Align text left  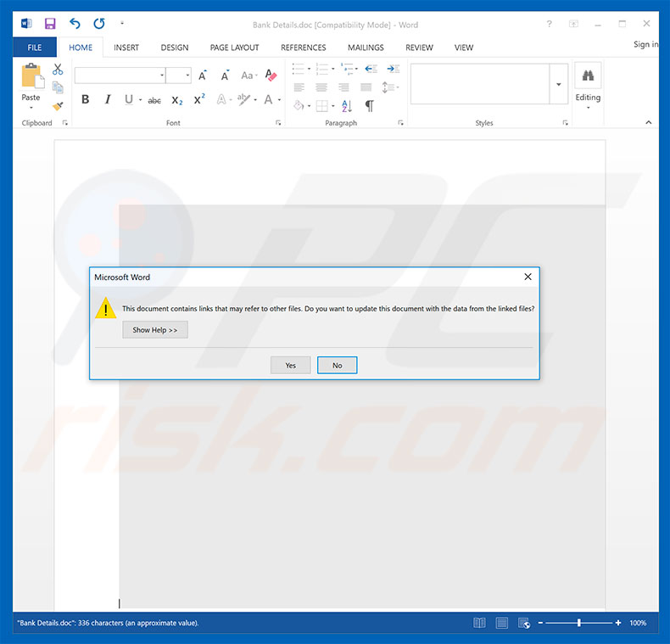coord(299,87)
